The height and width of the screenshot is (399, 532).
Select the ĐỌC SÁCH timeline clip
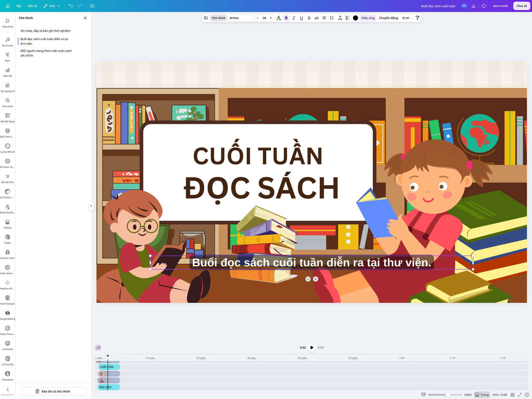[x=109, y=387]
